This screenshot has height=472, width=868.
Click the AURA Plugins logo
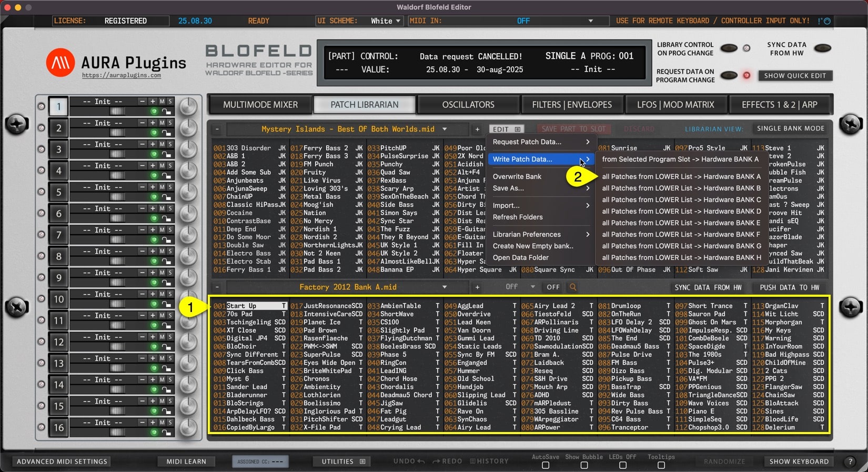pos(60,63)
